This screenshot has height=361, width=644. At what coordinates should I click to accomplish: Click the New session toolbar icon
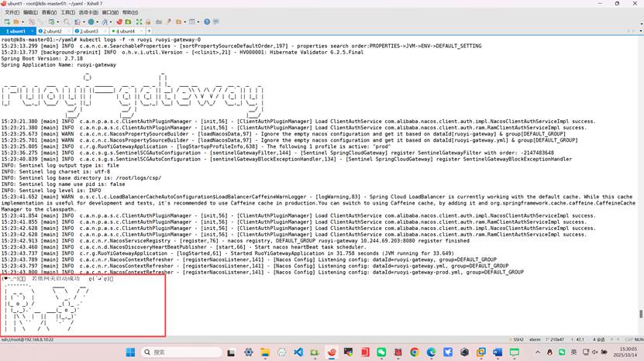[x=7, y=22]
